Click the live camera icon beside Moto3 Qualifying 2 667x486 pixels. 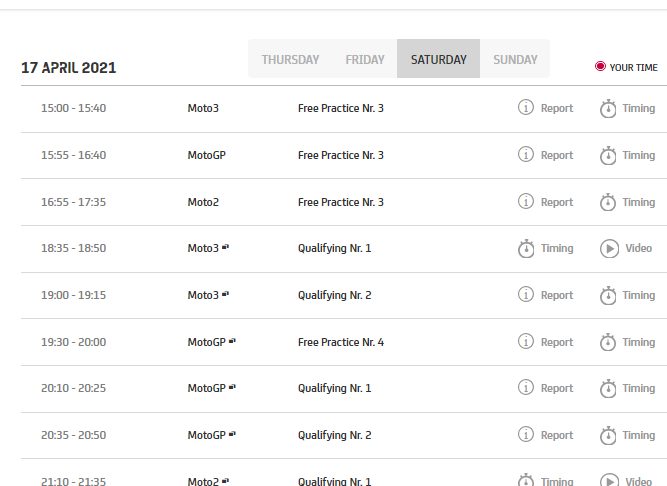click(226, 295)
